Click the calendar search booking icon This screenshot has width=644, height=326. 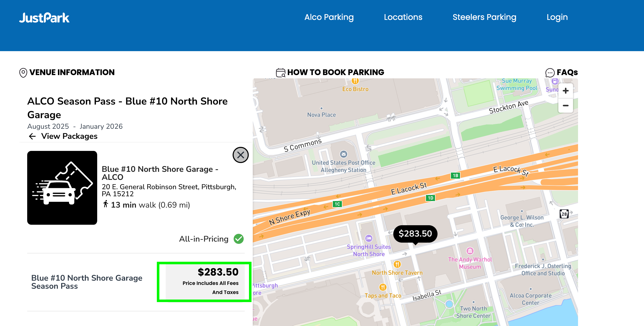[281, 73]
